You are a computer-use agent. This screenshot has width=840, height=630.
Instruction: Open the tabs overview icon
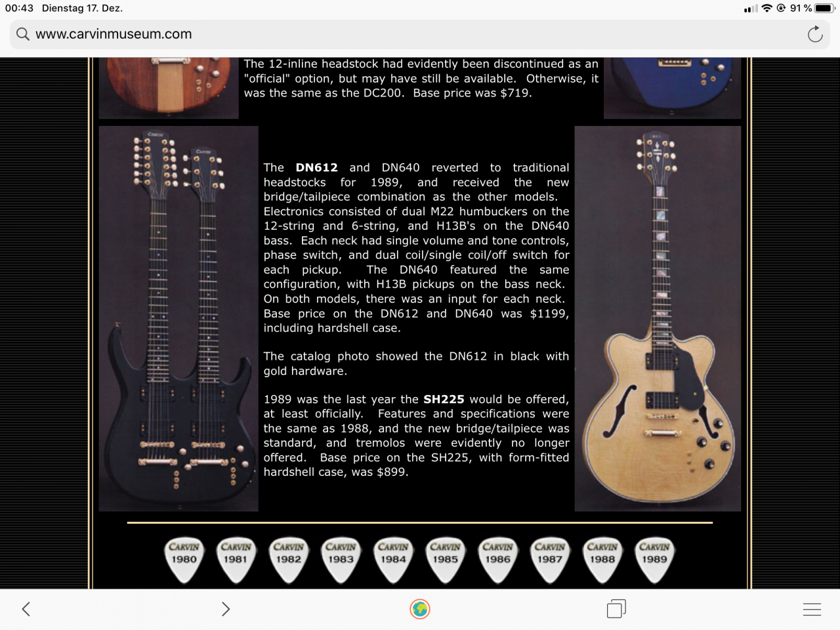click(x=616, y=609)
